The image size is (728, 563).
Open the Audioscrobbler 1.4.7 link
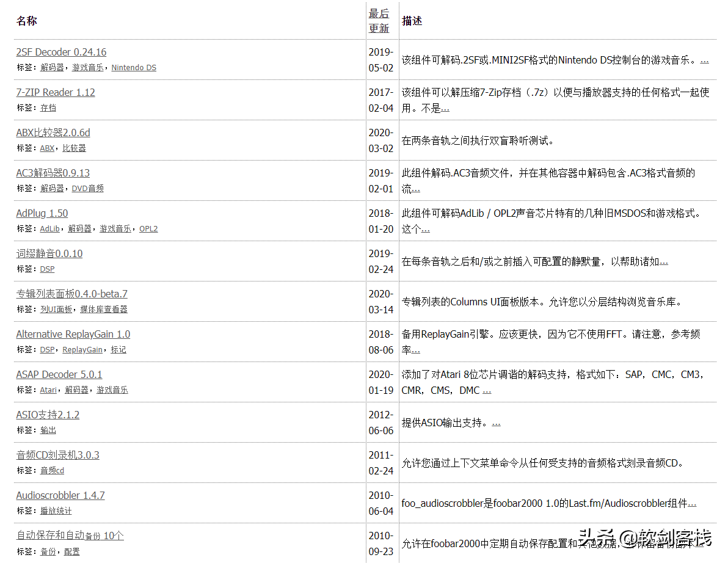tap(61, 496)
